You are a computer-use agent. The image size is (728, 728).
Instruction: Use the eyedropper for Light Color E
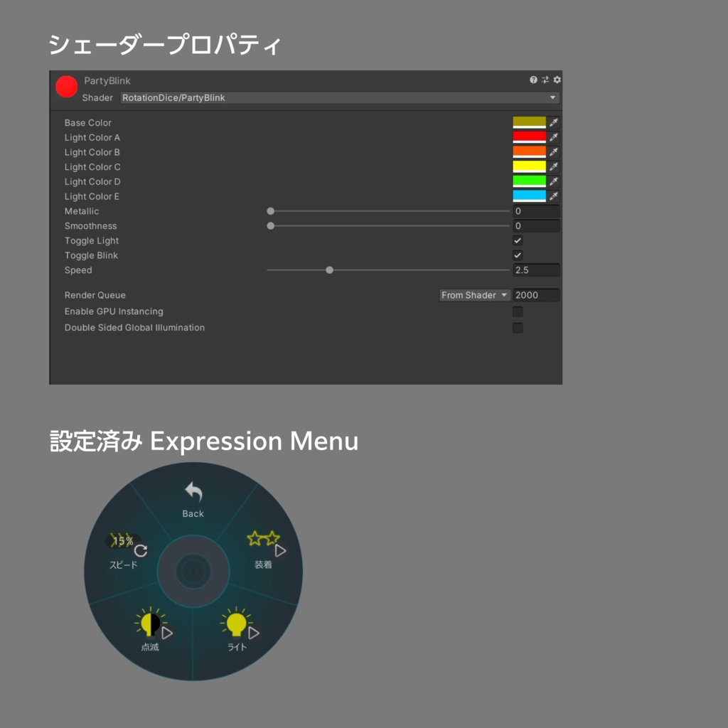coord(555,196)
